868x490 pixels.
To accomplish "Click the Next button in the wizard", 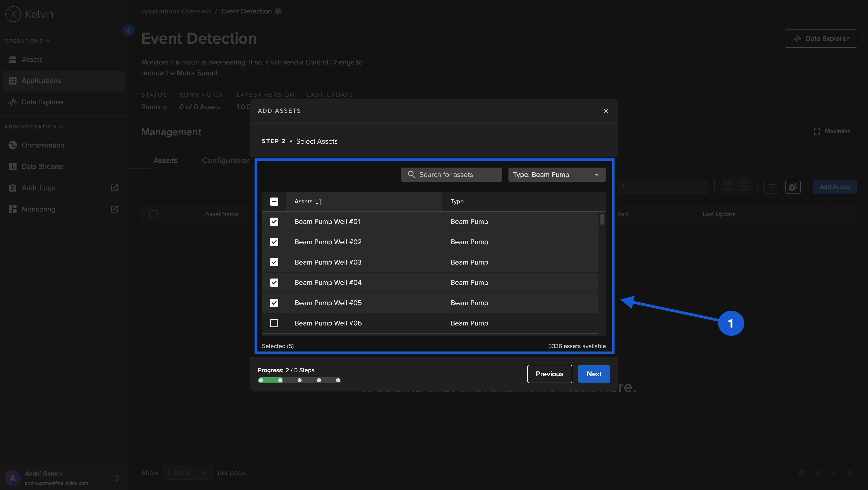I will pos(594,374).
